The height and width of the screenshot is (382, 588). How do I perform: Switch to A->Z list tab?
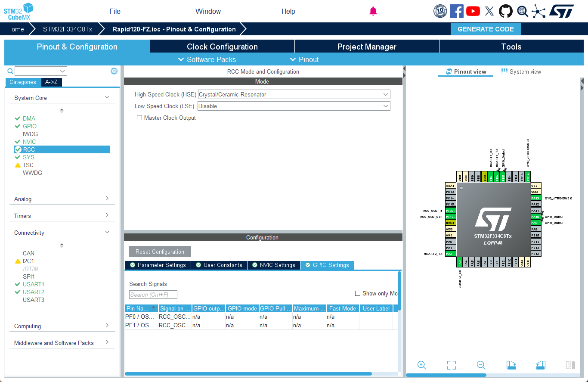pos(52,82)
